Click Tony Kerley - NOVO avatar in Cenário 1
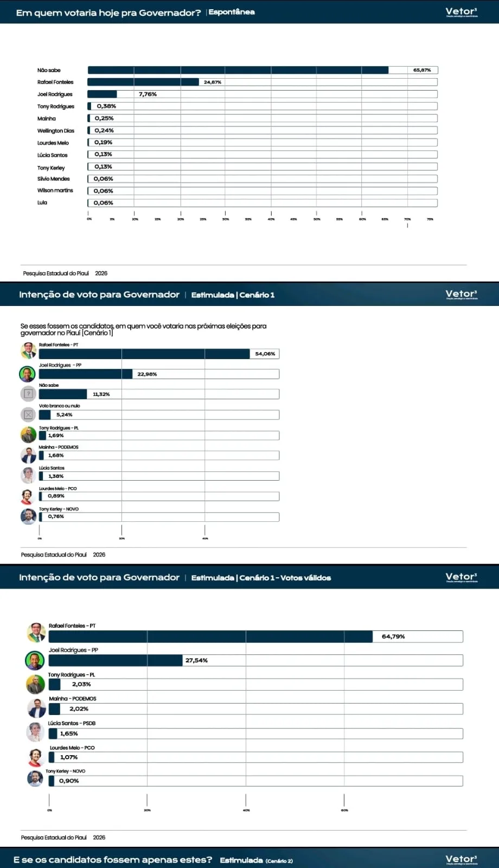499x868 pixels. 28,516
